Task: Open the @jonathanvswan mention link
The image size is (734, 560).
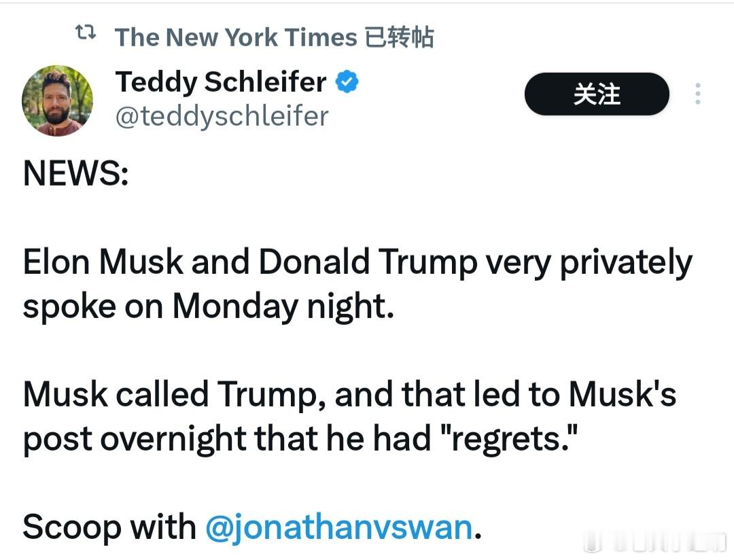Action: pos(339,527)
